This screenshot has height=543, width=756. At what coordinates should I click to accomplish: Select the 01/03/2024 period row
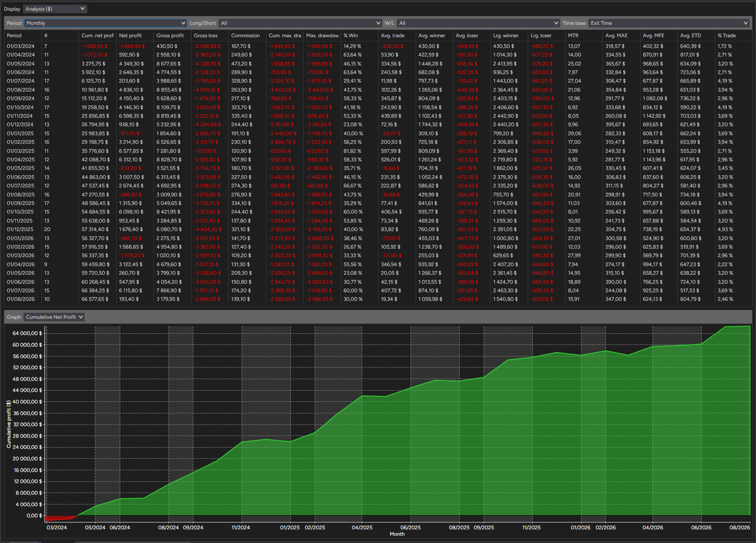(378, 46)
